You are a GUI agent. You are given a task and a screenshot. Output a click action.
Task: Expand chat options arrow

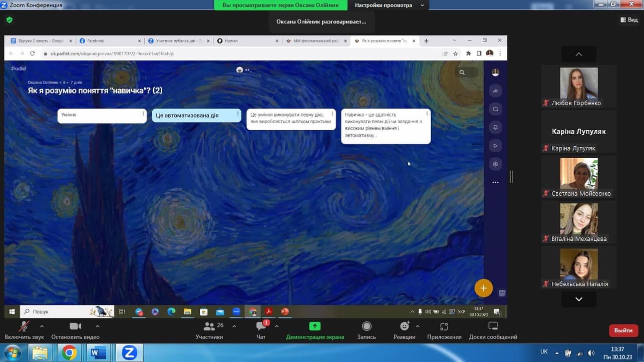point(276,326)
